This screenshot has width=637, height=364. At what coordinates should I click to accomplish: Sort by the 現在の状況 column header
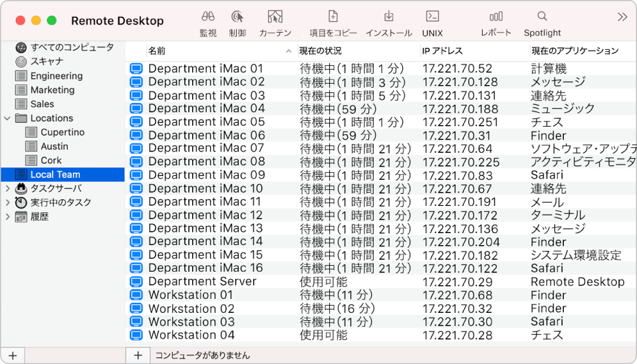tap(320, 51)
